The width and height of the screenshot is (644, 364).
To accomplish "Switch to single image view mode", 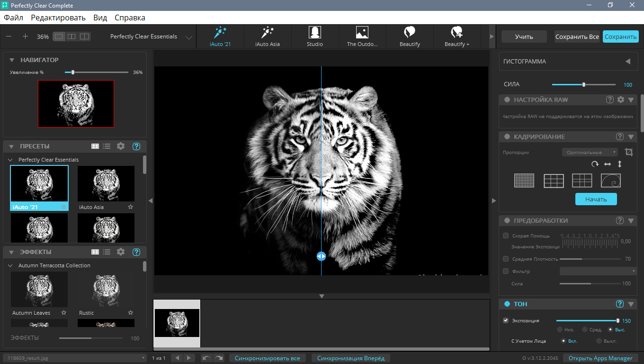I will click(59, 36).
